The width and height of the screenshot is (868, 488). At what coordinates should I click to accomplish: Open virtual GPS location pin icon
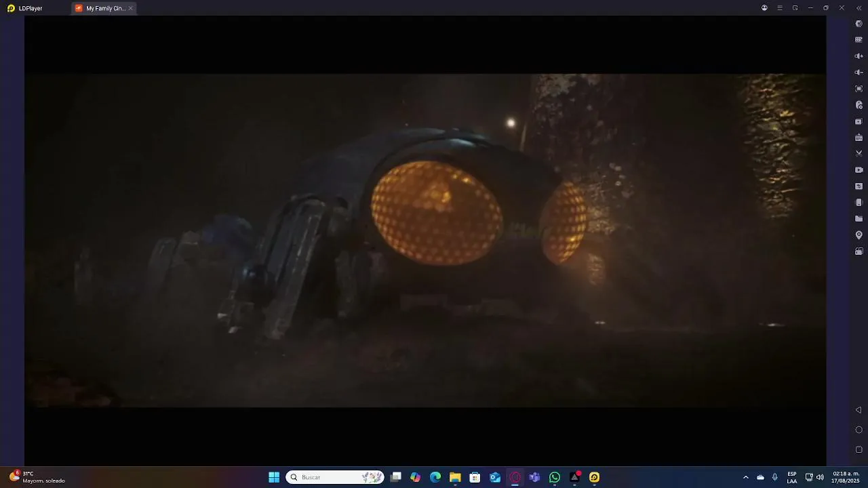[x=859, y=235]
